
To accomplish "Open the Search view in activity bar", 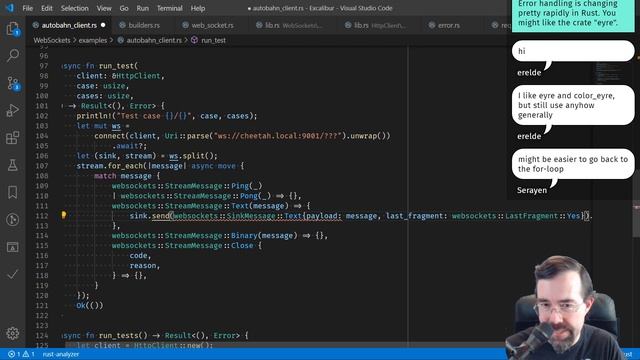I will pyautogui.click(x=13, y=55).
